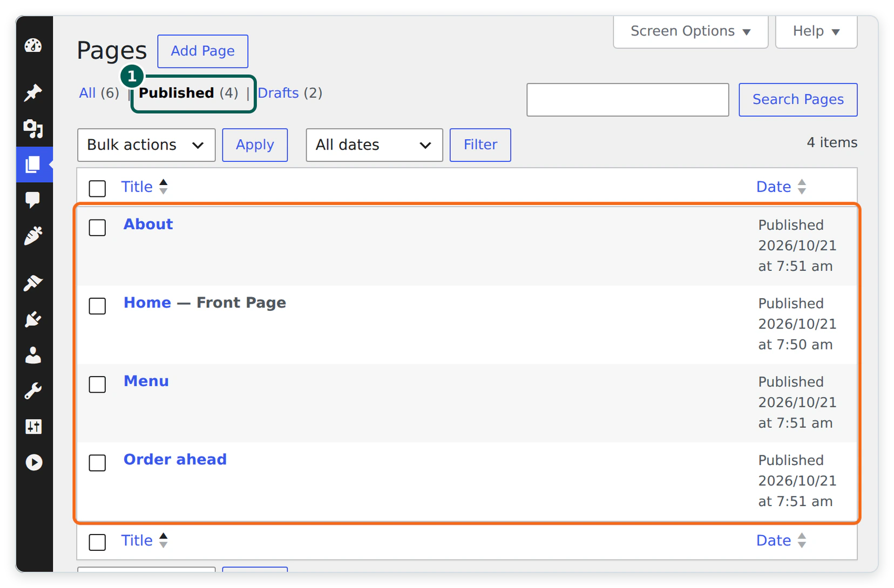Screen dimensions: 894x588
Task: Expand Screen Options panel
Action: click(690, 31)
